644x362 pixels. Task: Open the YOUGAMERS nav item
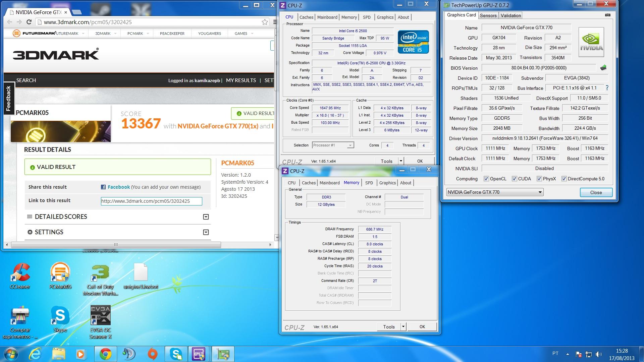click(x=209, y=34)
